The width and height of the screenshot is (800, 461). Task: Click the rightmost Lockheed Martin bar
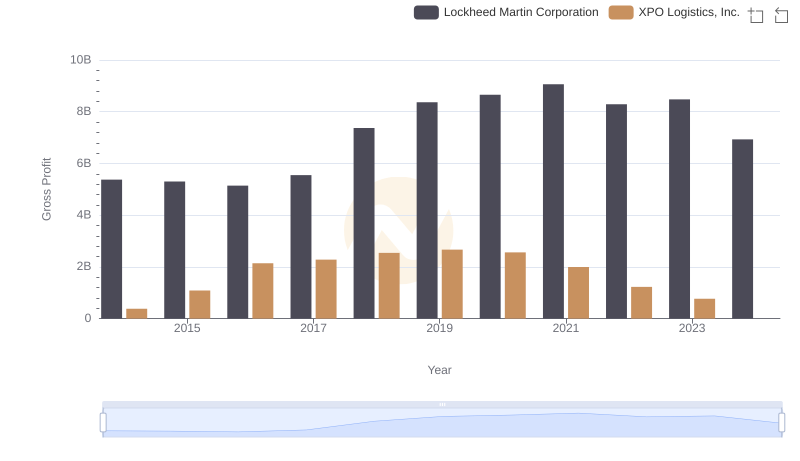(x=742, y=229)
